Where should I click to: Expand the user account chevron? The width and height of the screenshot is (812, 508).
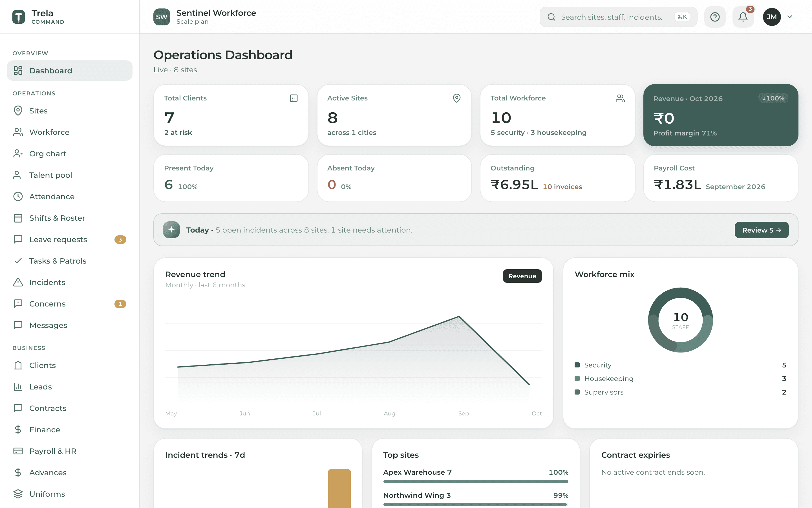(789, 17)
